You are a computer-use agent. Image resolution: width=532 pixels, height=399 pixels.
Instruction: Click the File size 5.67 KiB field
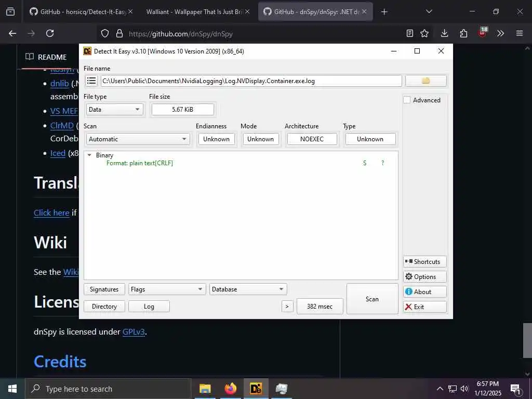click(182, 110)
